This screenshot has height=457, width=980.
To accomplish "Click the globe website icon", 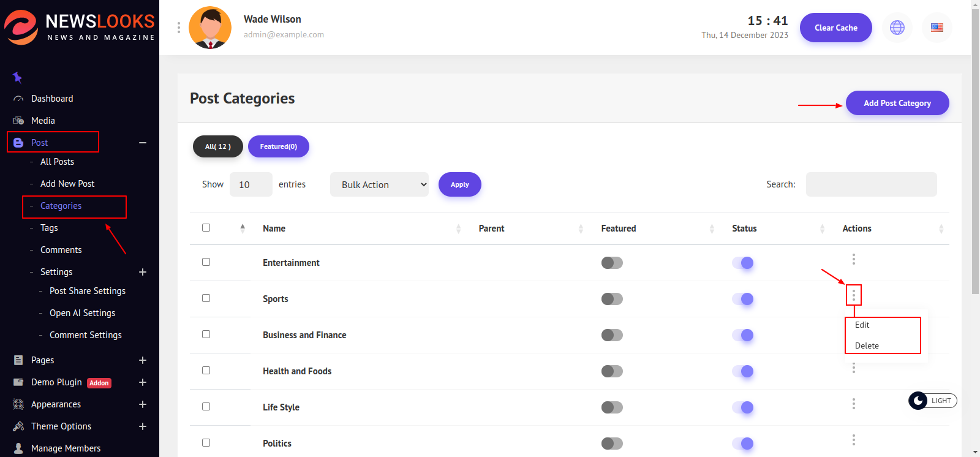I will coord(897,28).
